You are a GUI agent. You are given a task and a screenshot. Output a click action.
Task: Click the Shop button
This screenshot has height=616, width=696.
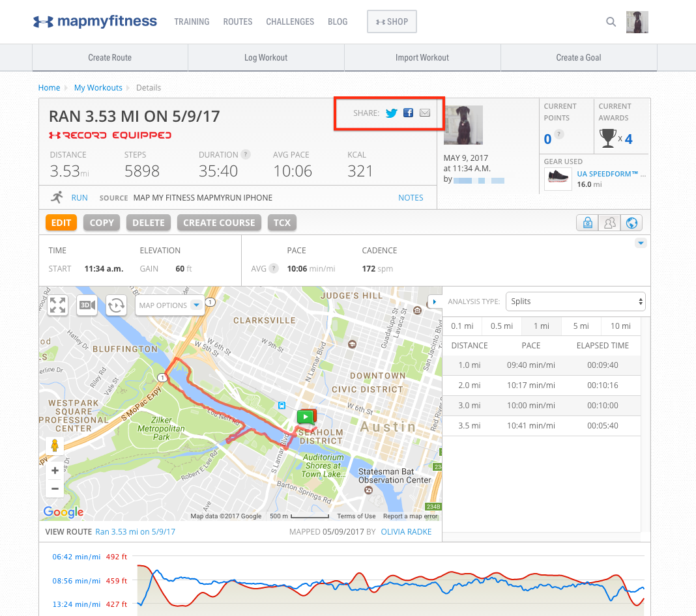pos(392,21)
